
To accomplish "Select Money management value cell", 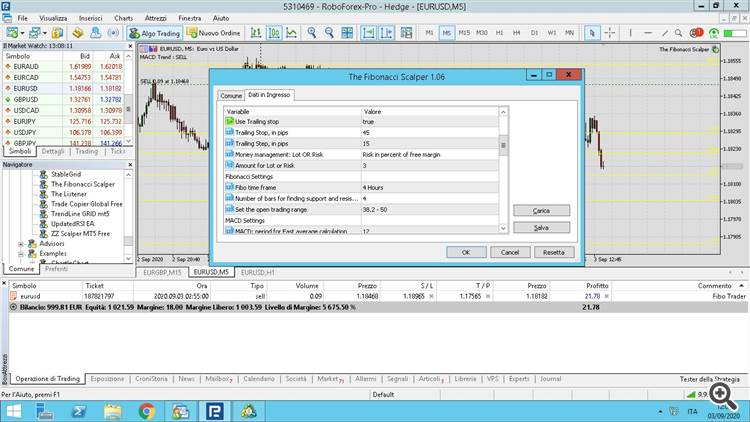I will [430, 155].
